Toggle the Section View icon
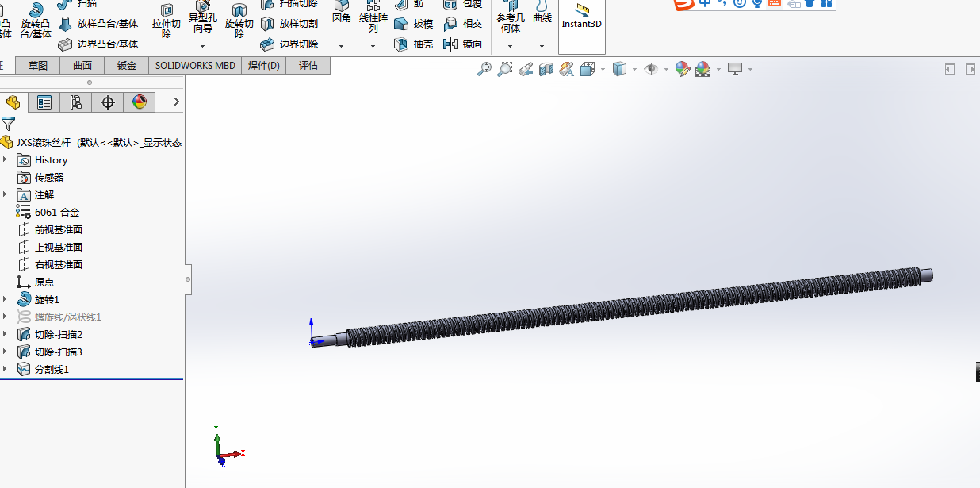 [x=546, y=70]
